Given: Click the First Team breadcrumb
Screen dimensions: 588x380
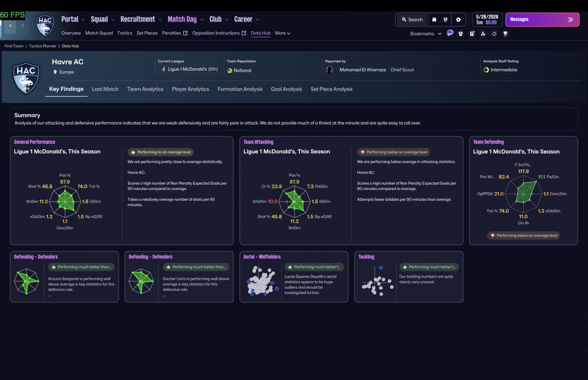Looking at the screenshot, I should click(x=14, y=46).
